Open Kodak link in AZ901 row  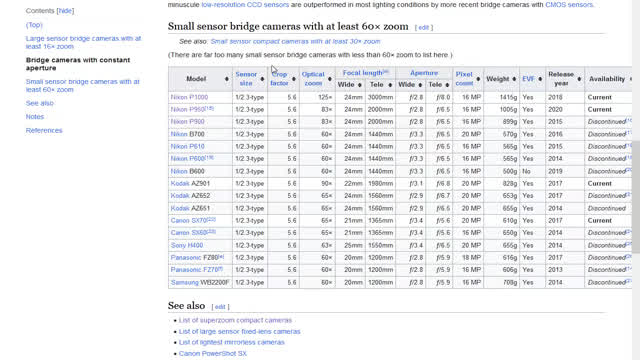(x=180, y=184)
